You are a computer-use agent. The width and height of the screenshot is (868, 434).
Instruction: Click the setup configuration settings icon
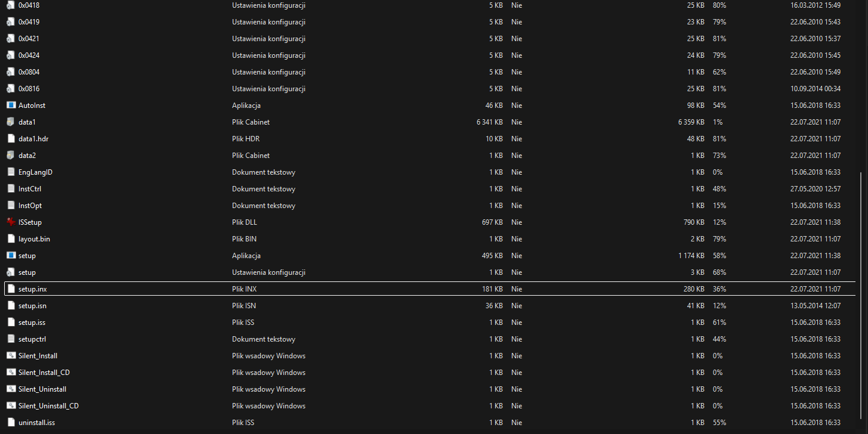click(10, 272)
